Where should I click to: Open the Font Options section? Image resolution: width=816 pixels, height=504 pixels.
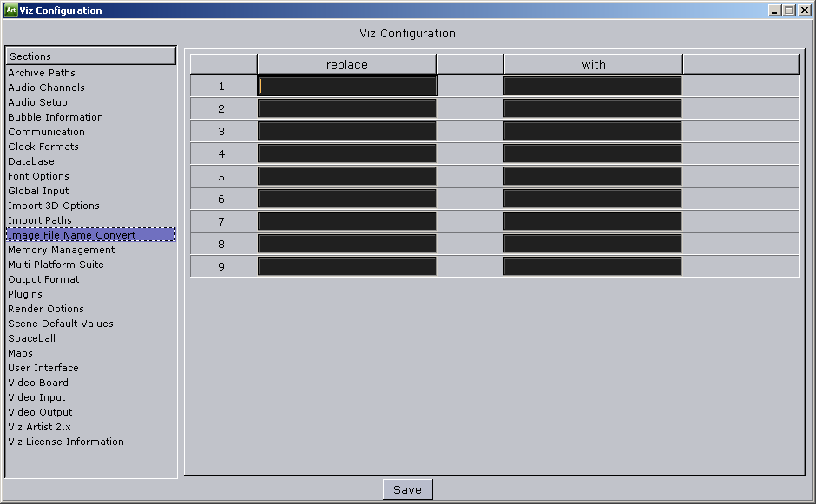[39, 176]
